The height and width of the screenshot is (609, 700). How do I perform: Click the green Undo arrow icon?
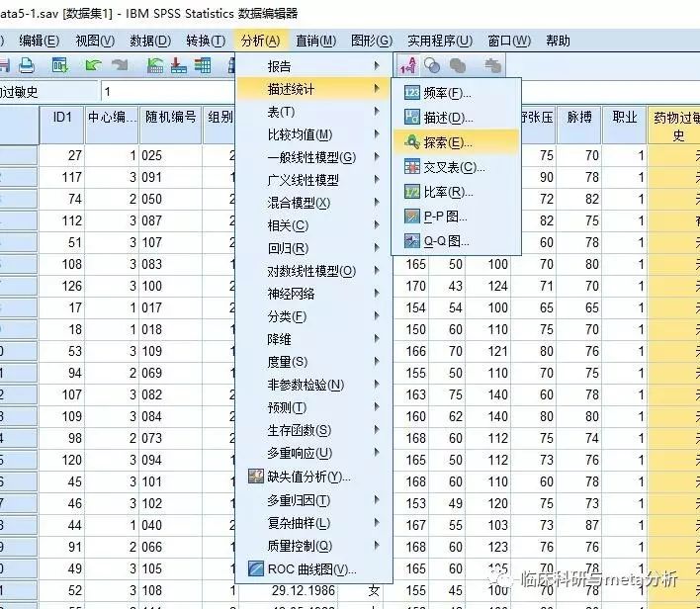point(93,65)
